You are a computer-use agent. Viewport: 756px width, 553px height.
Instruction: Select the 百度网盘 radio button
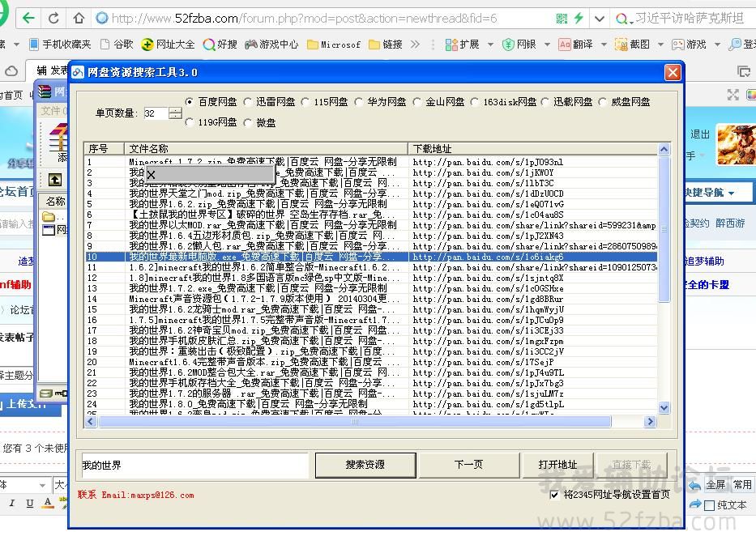tap(190, 102)
